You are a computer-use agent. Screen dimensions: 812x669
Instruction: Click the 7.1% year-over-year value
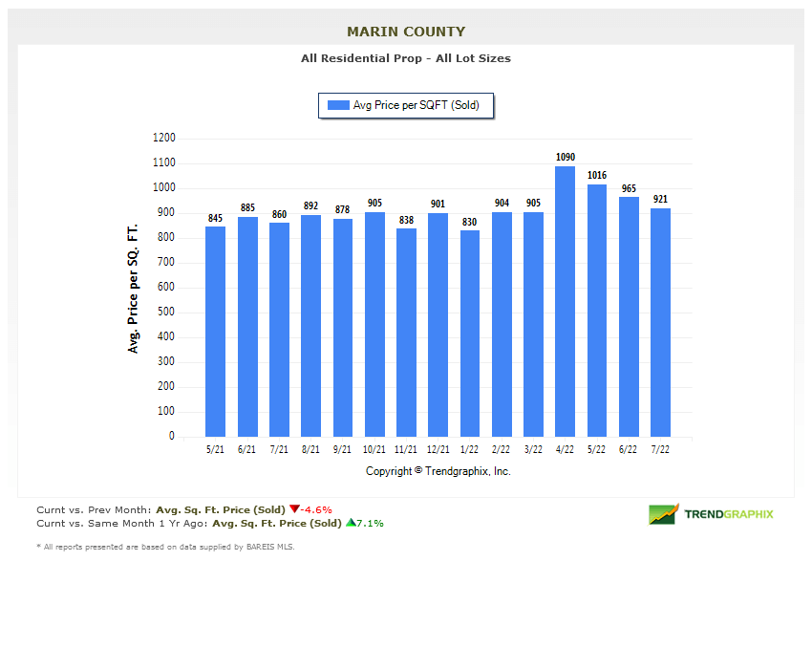click(370, 523)
